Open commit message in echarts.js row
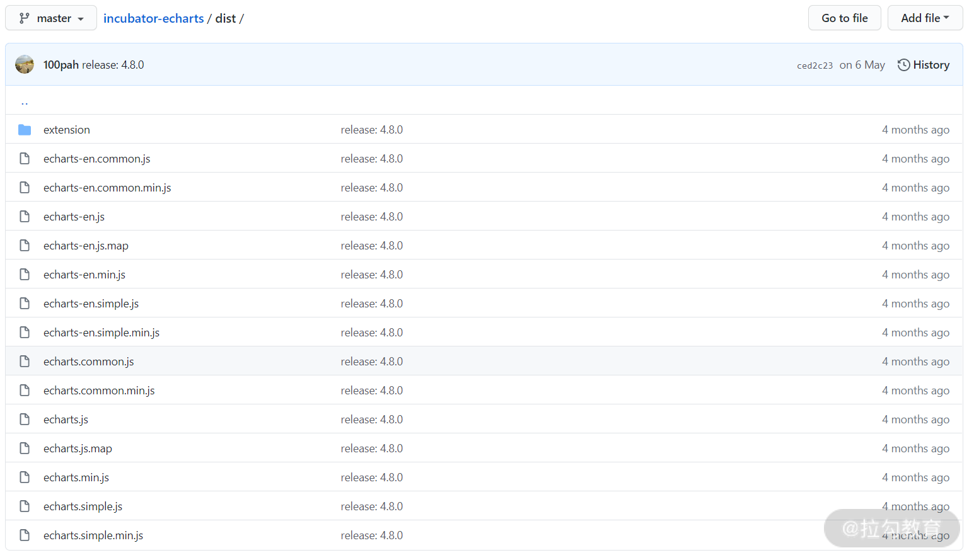 [x=371, y=420]
